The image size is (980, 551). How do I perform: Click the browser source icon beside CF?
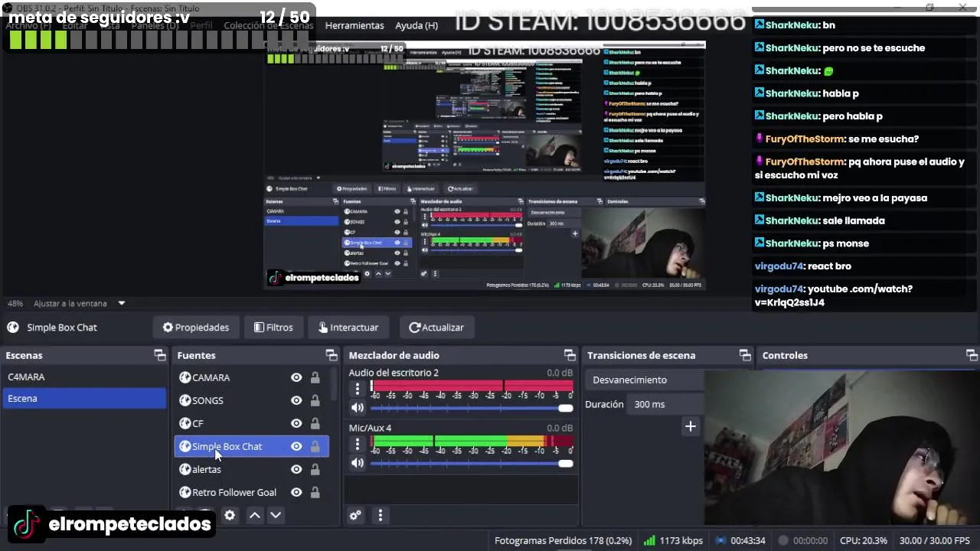point(185,423)
